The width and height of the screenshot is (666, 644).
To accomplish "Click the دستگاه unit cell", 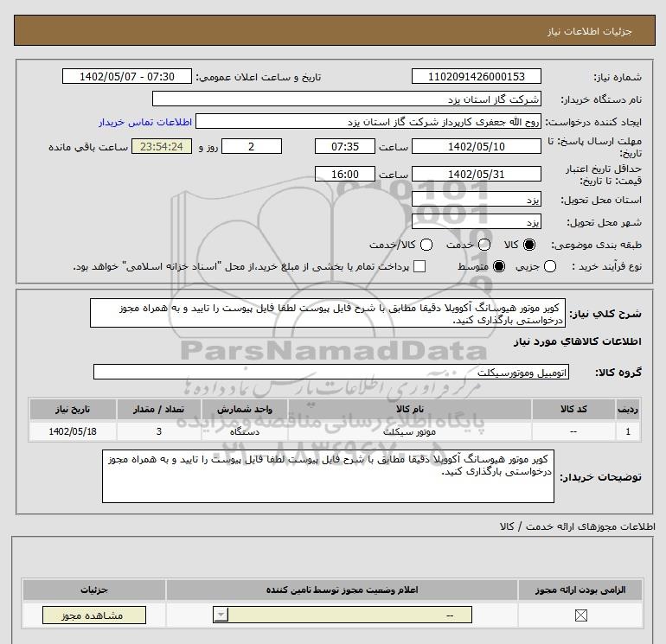I will tap(245, 431).
